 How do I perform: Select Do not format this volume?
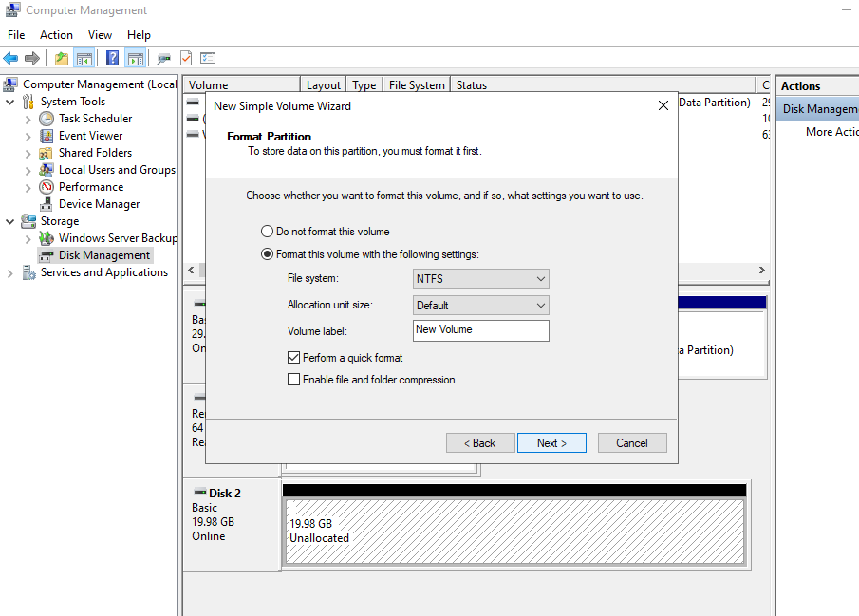[267, 232]
